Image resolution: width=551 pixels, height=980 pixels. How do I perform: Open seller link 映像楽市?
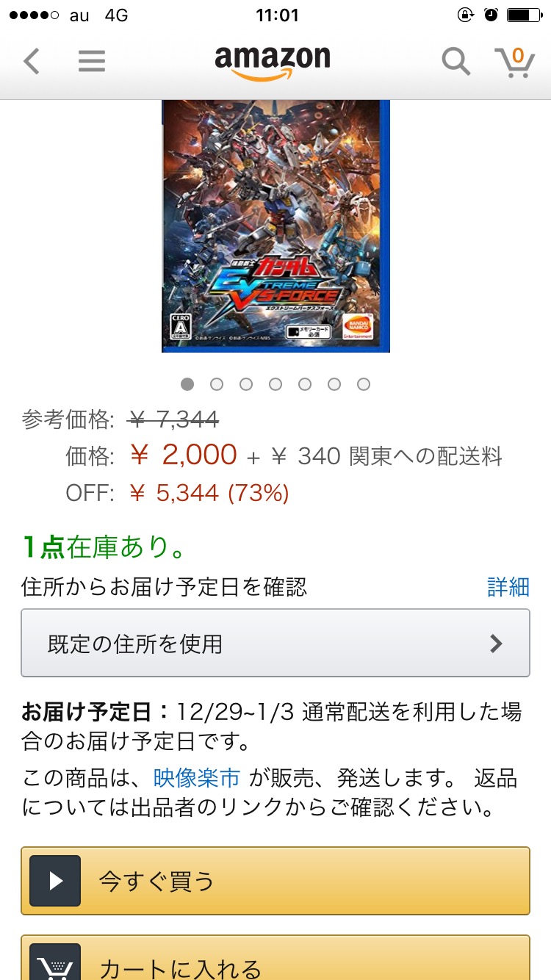point(197,777)
